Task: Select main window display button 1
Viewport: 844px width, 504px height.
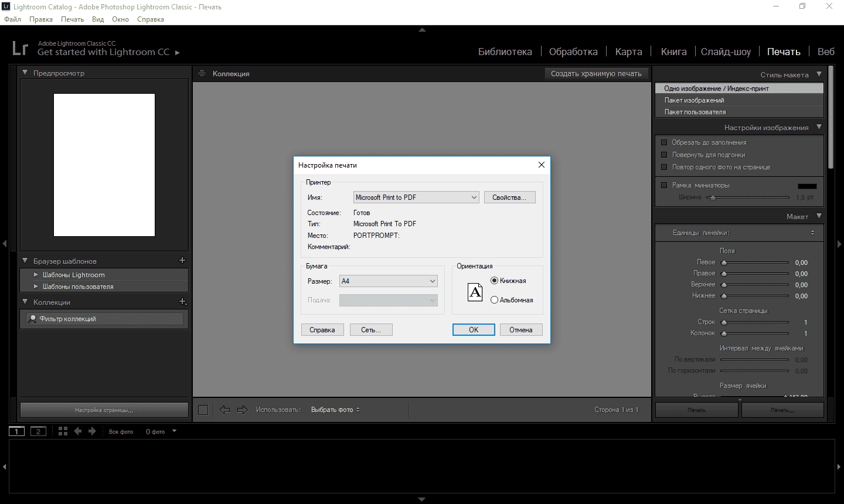Action: coord(16,431)
